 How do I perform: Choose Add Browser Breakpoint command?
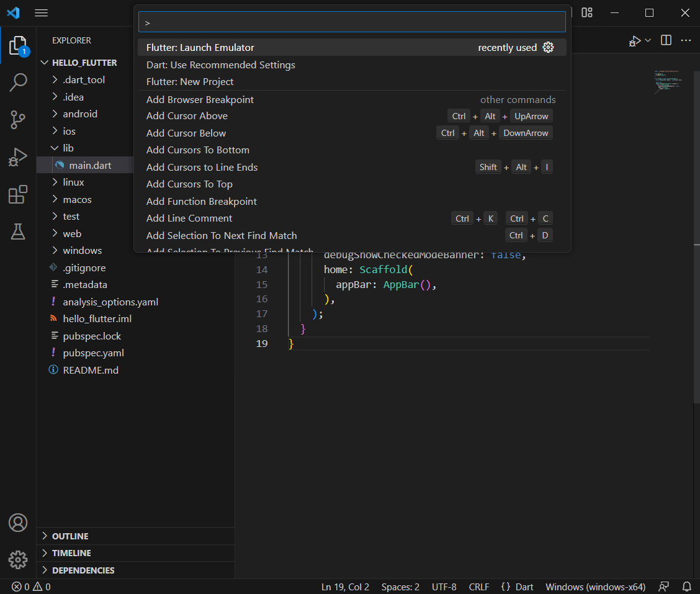point(352,99)
